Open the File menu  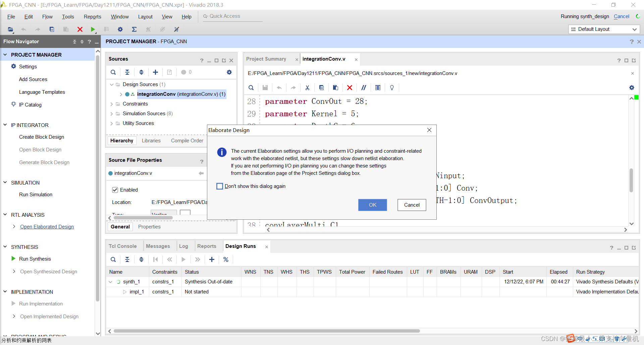coord(11,17)
